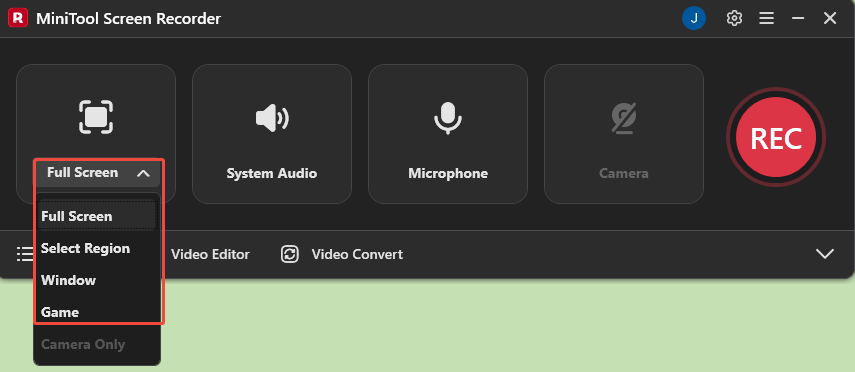The width and height of the screenshot is (855, 372).
Task: Open Video Editor
Action: click(210, 254)
